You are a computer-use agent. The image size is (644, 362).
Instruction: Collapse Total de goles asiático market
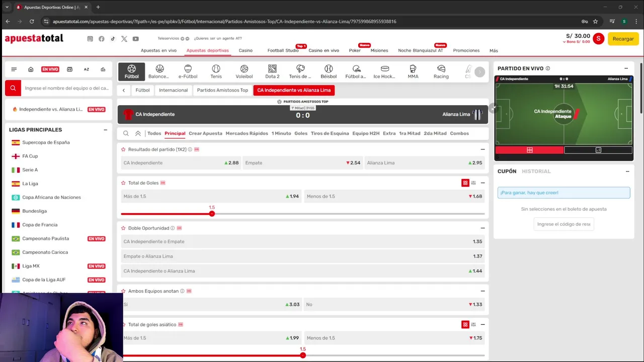(482, 325)
